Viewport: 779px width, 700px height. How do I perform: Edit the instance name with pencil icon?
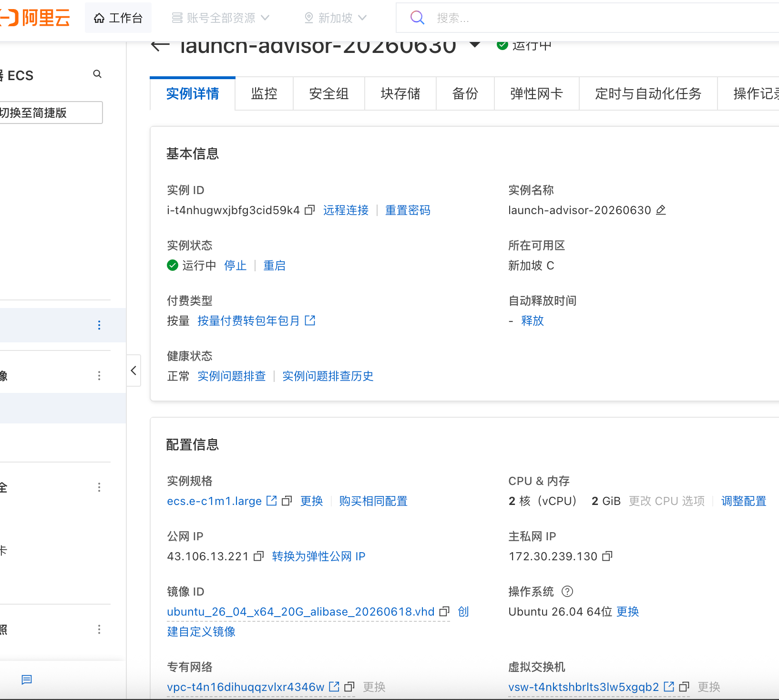tap(661, 210)
